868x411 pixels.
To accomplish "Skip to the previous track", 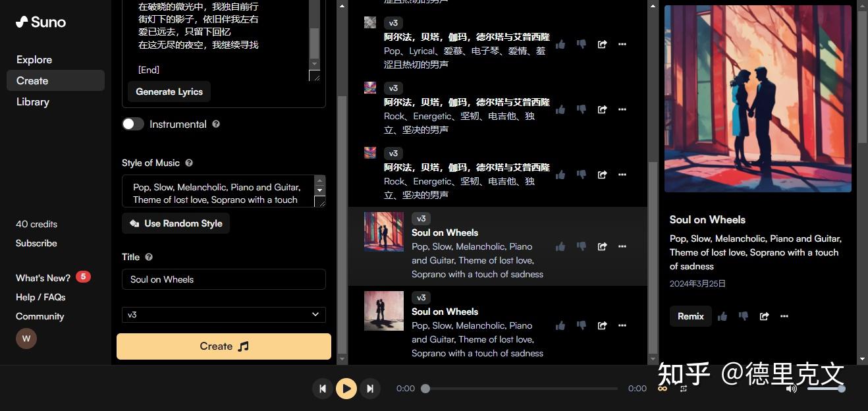I will [322, 389].
